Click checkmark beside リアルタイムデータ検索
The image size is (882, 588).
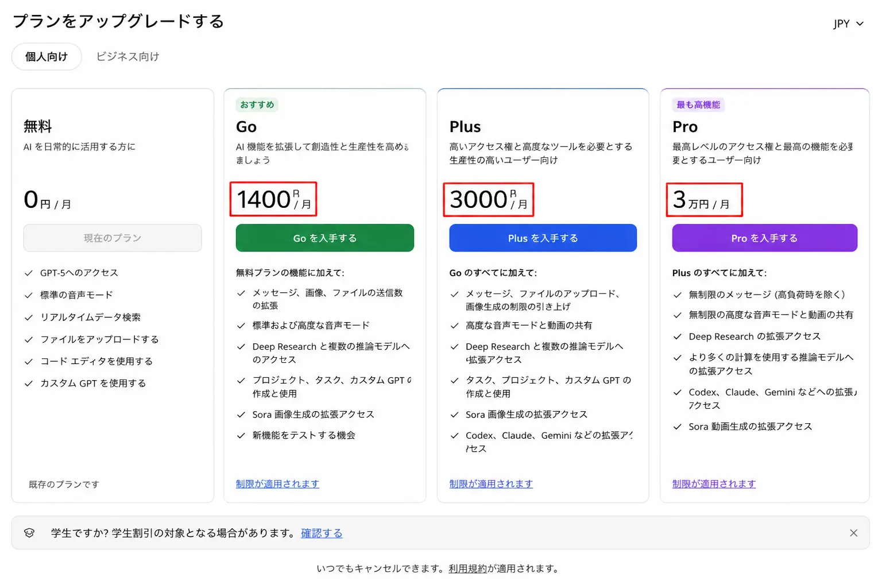28,318
